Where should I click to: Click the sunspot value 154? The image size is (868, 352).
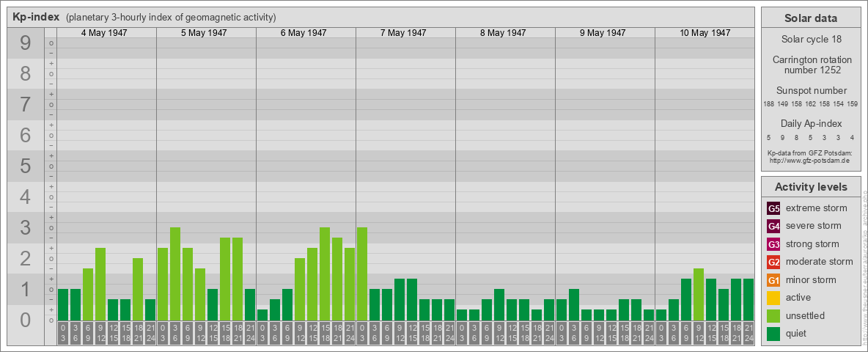tap(839, 104)
